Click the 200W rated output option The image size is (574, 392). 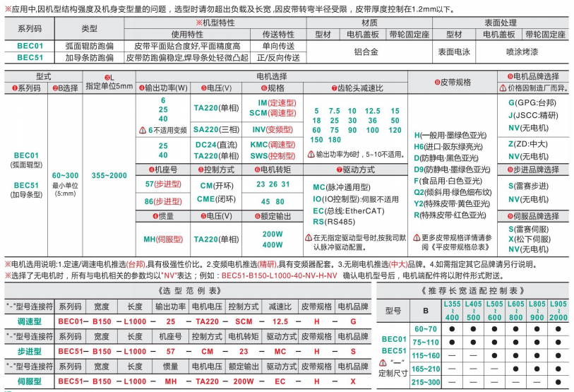pyautogui.click(x=272, y=234)
